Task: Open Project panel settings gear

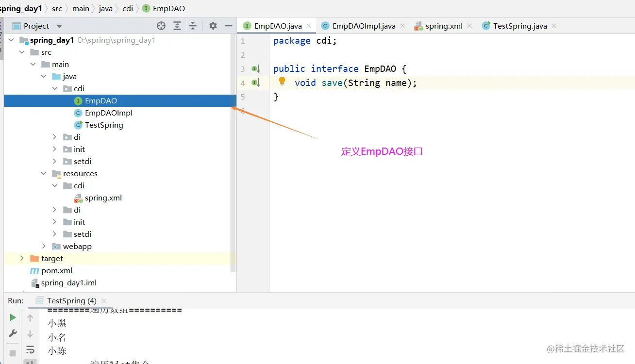Action: (213, 26)
